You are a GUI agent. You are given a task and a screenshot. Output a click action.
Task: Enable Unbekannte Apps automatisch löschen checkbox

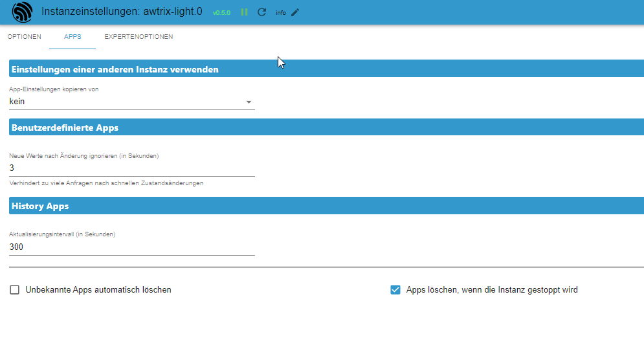tap(15, 290)
